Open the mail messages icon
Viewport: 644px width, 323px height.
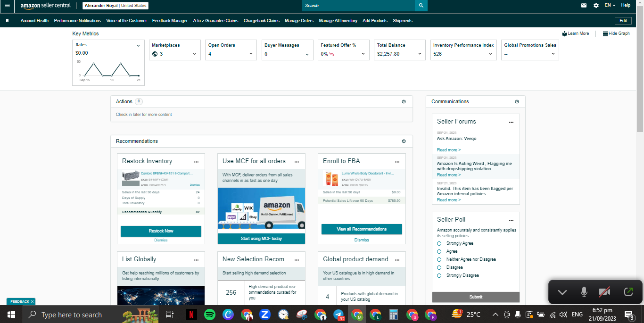pos(584,6)
